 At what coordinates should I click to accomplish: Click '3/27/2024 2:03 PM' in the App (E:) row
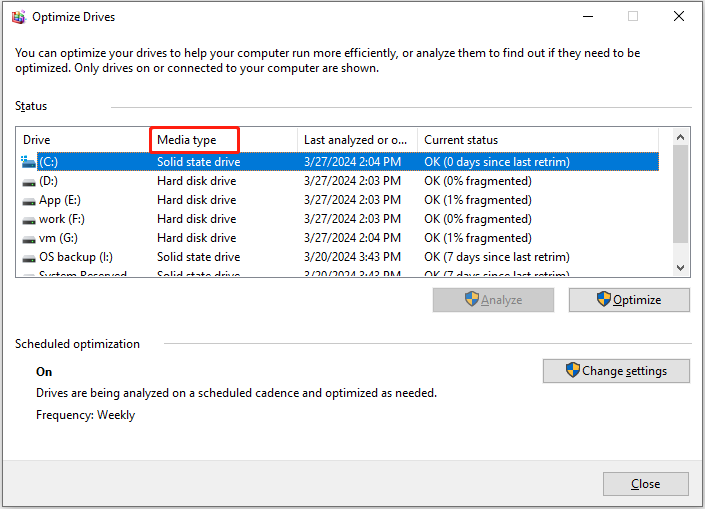click(x=352, y=200)
